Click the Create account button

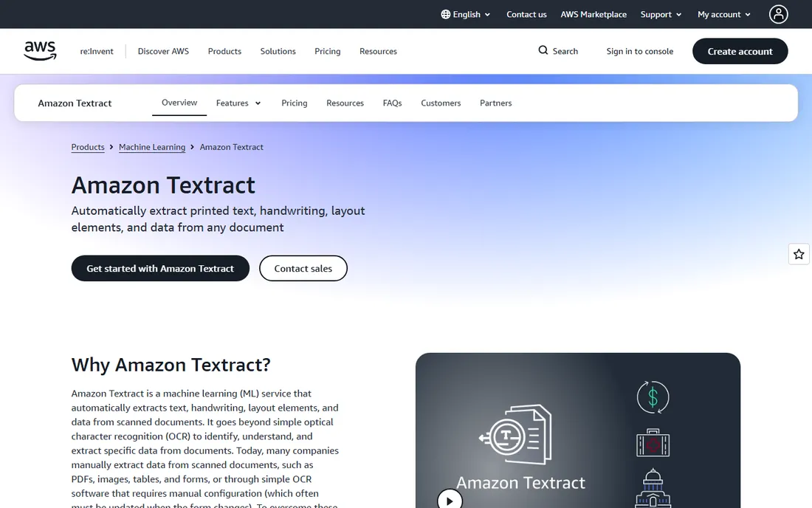click(x=740, y=51)
